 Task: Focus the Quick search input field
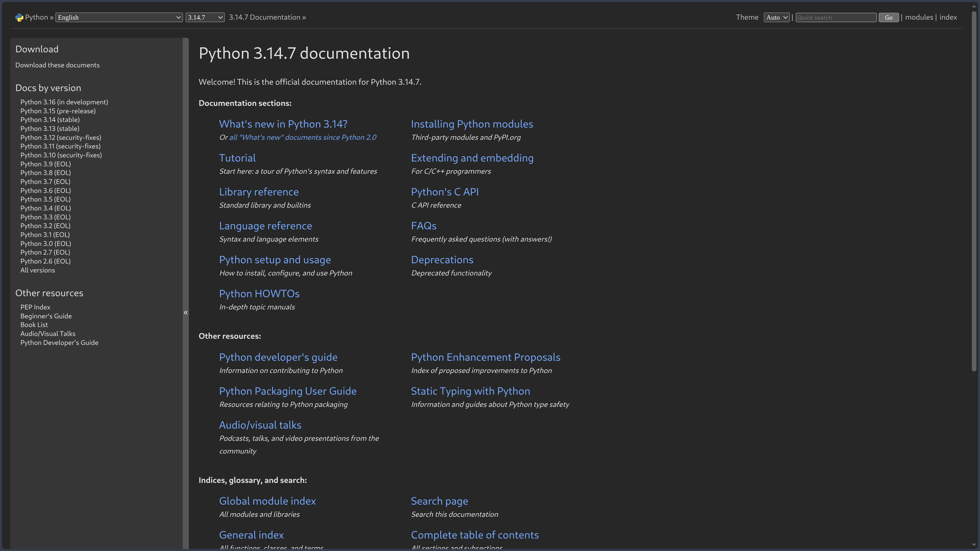click(836, 18)
